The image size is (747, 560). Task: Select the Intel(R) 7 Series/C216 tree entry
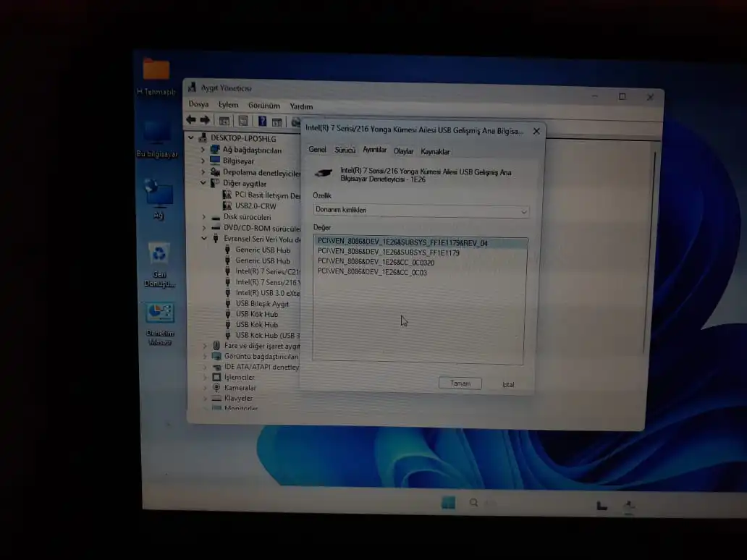(268, 271)
